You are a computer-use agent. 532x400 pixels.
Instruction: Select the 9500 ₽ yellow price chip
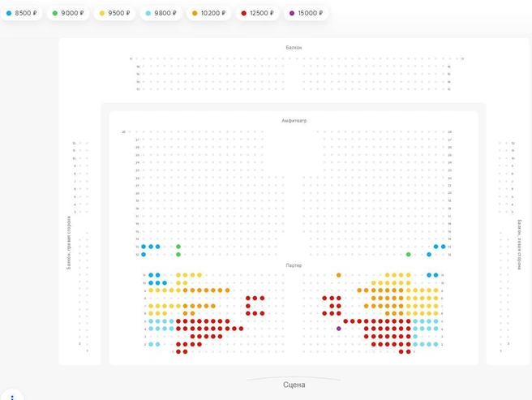tap(114, 13)
